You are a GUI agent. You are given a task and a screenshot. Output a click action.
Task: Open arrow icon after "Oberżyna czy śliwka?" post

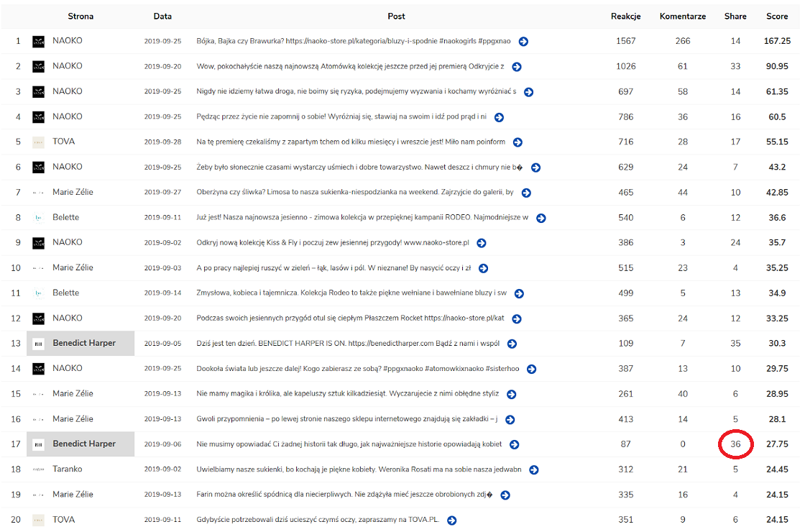pyautogui.click(x=525, y=193)
